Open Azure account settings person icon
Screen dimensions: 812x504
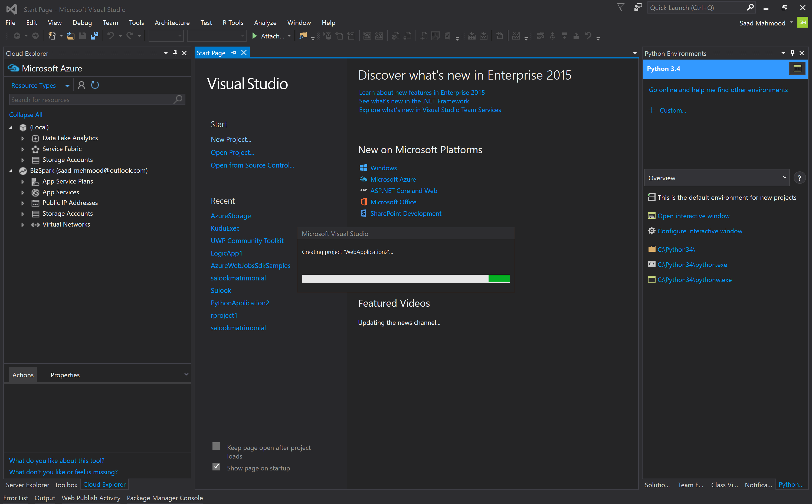[x=81, y=85]
